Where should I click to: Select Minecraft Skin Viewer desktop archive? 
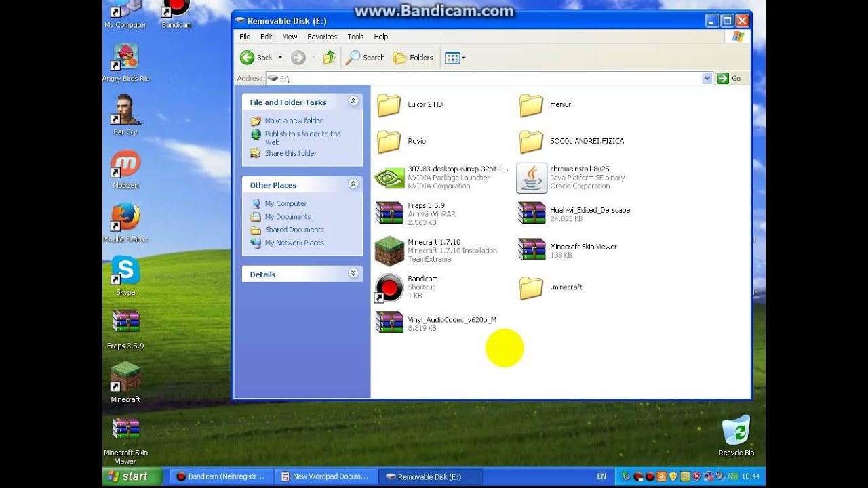click(125, 441)
